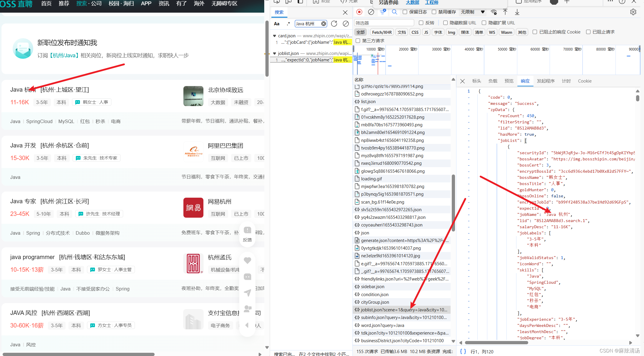Enable the 保留日志 checkbox

(405, 12)
